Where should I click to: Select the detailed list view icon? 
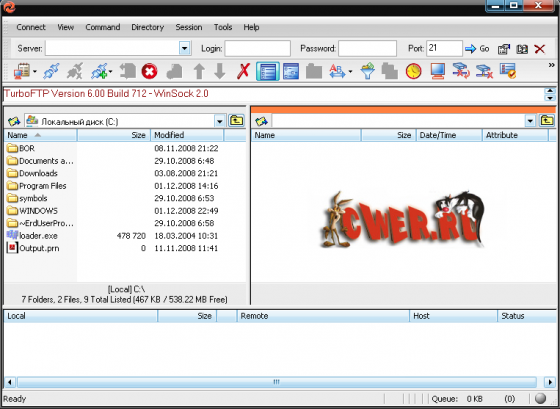tap(268, 71)
